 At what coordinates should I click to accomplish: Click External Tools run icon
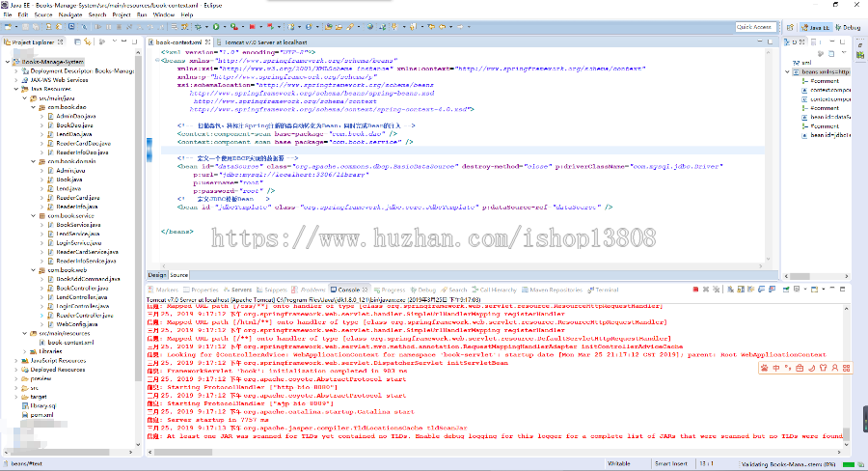(233, 27)
